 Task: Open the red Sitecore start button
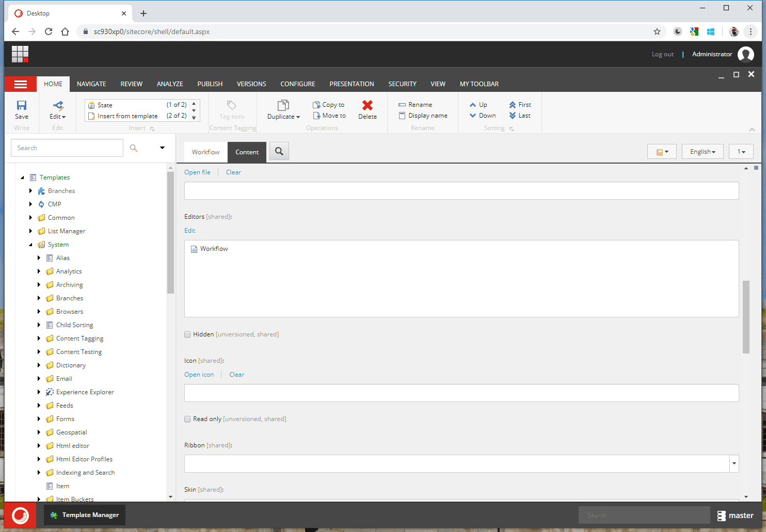(x=20, y=515)
